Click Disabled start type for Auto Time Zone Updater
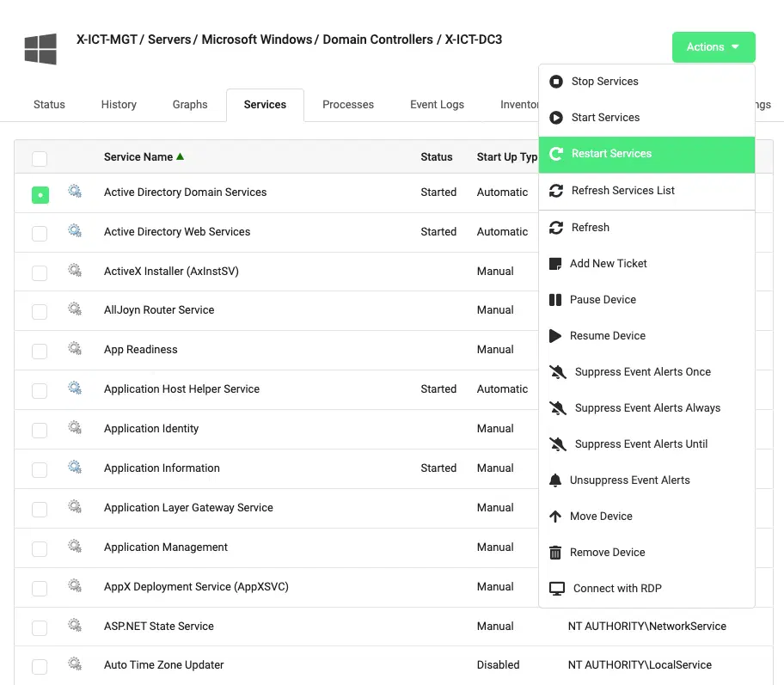This screenshot has width=784, height=685. 498,665
